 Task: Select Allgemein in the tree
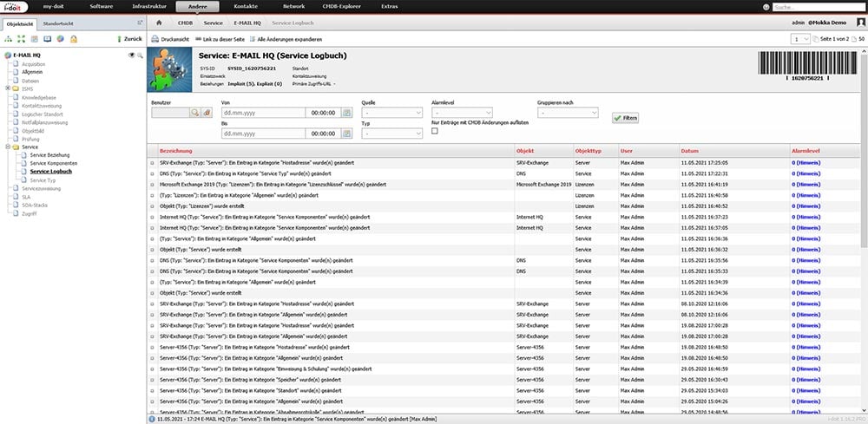[32, 72]
